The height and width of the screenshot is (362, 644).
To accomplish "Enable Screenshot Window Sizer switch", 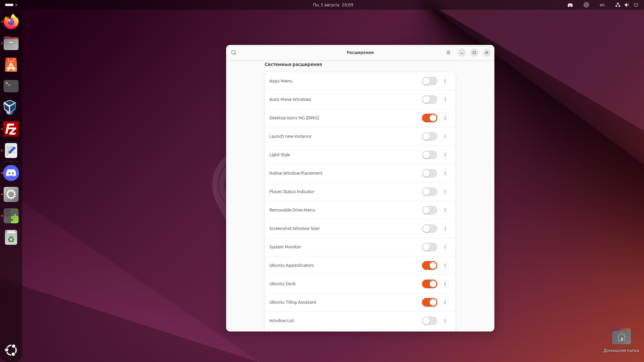I will 429,229.
